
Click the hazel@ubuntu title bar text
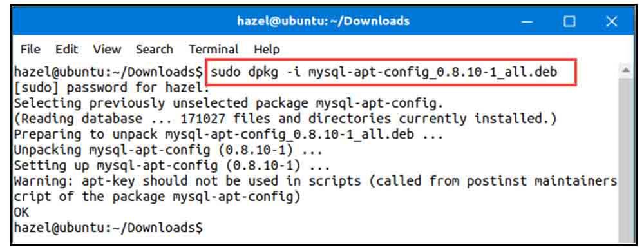(323, 21)
